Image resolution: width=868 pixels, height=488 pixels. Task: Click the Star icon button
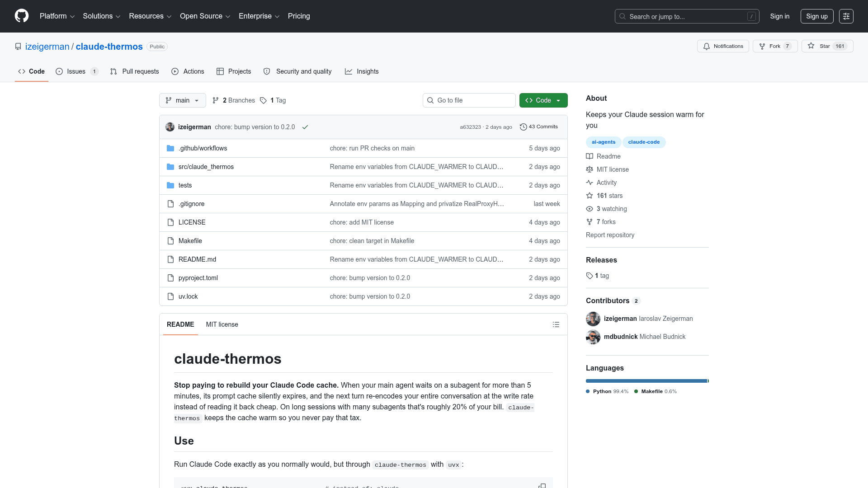click(x=811, y=46)
